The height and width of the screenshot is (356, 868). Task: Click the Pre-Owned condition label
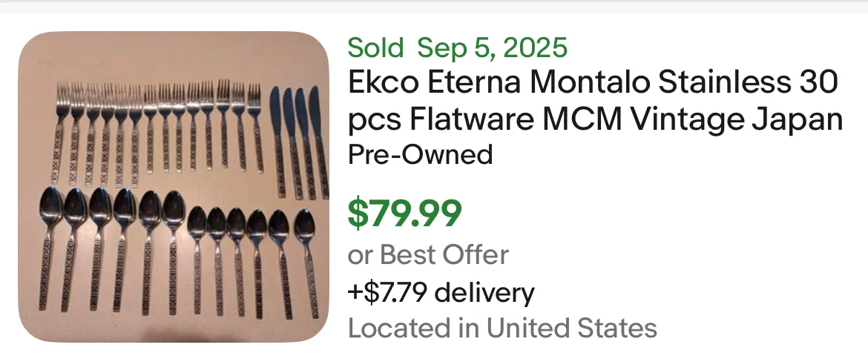pyautogui.click(x=420, y=154)
